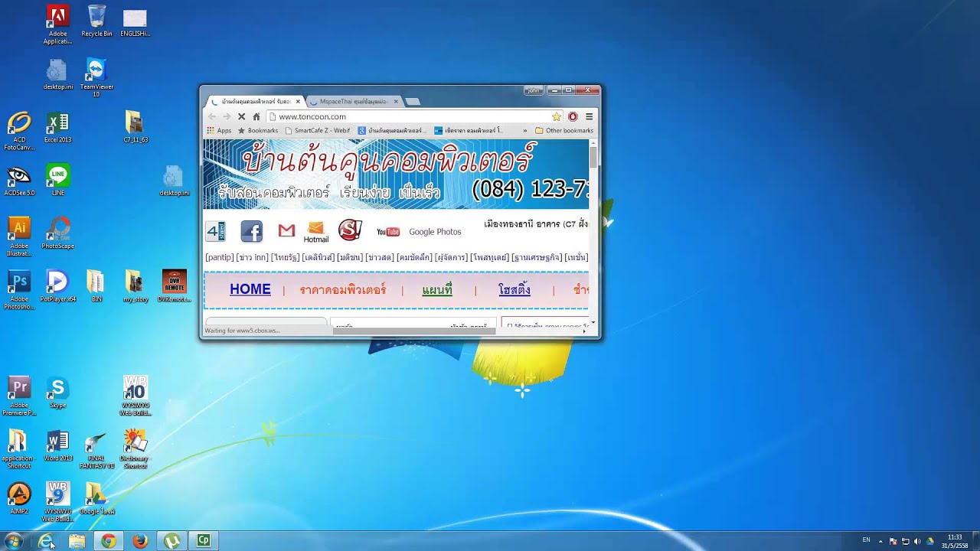Open the Bookmarks entry in bookmarks bar

[258, 131]
